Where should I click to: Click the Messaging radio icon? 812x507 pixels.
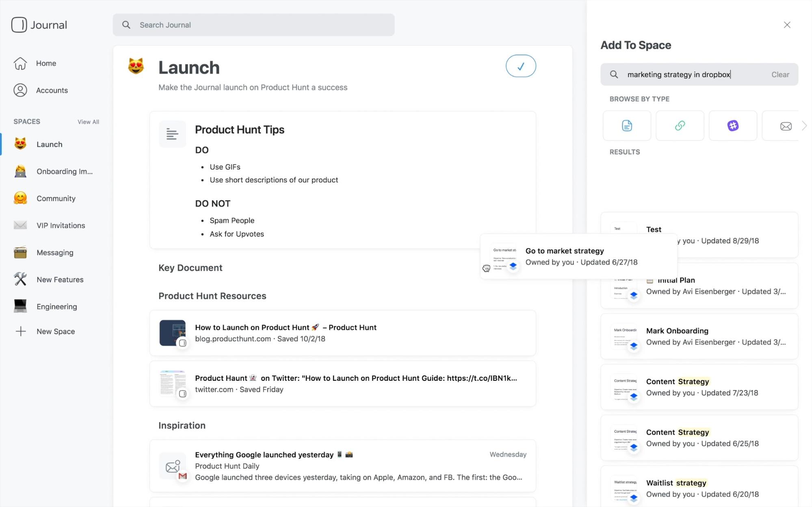20,252
